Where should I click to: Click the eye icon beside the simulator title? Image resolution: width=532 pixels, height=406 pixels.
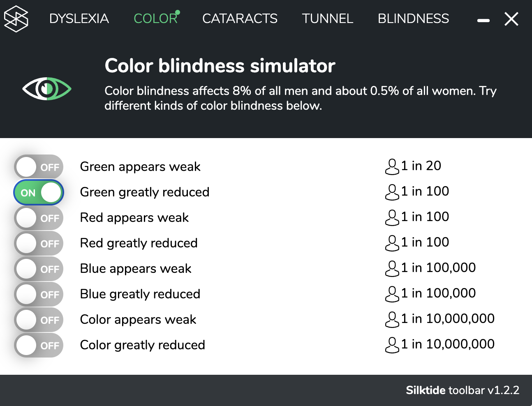click(x=47, y=88)
